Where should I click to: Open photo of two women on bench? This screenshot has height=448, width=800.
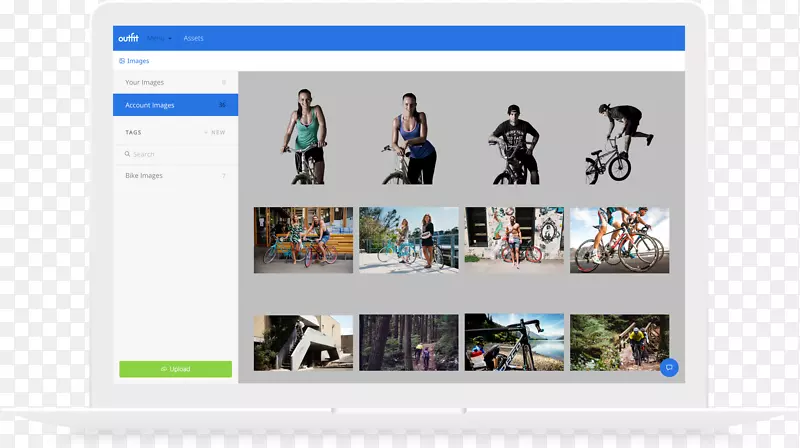click(x=303, y=240)
